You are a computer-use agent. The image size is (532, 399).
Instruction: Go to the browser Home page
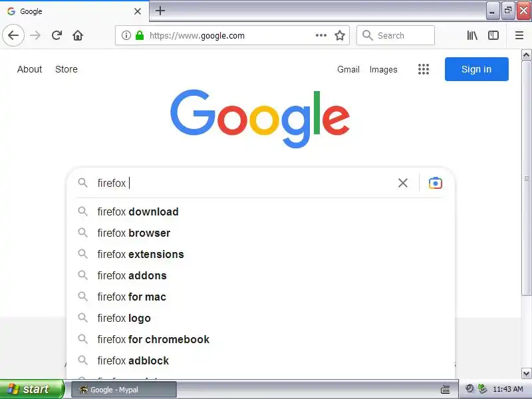click(x=78, y=36)
